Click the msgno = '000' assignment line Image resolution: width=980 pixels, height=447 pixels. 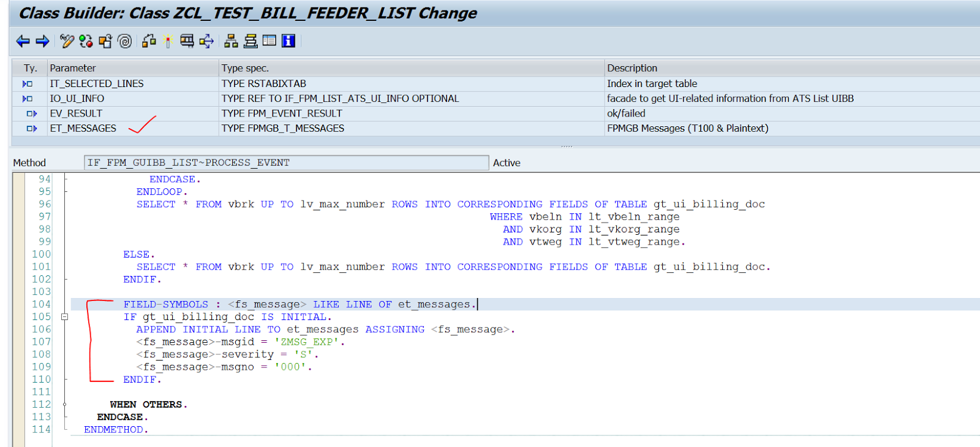tap(224, 367)
